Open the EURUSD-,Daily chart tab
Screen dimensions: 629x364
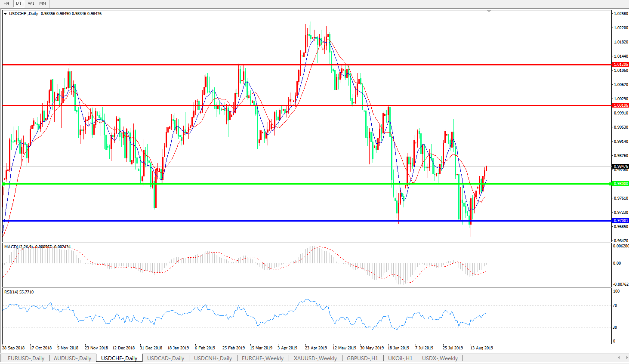pos(26,358)
